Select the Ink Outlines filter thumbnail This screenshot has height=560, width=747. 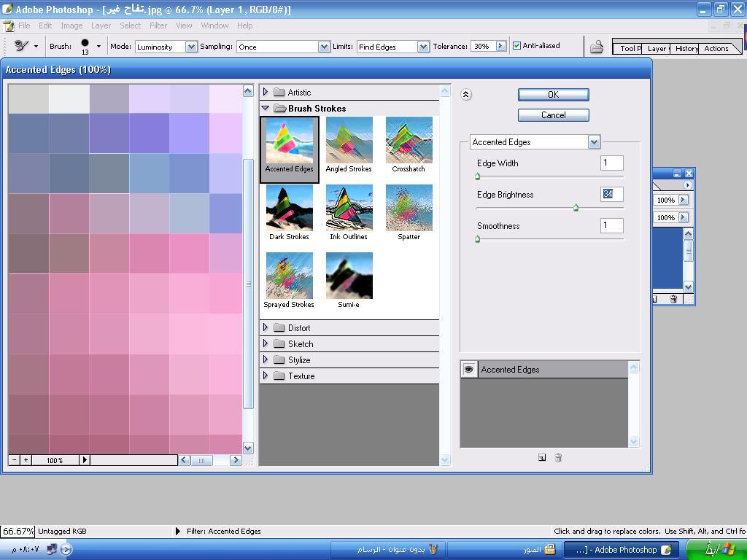pos(349,213)
